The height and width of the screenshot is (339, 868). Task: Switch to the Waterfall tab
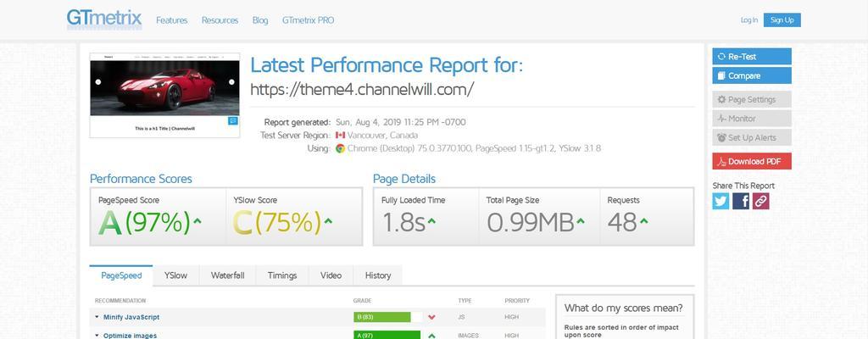pyautogui.click(x=227, y=275)
